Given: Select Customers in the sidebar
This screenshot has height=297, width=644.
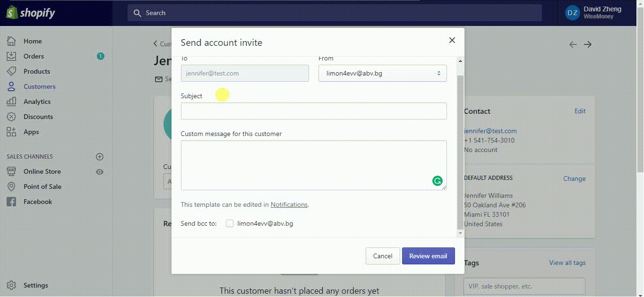Looking at the screenshot, I should point(40,86).
